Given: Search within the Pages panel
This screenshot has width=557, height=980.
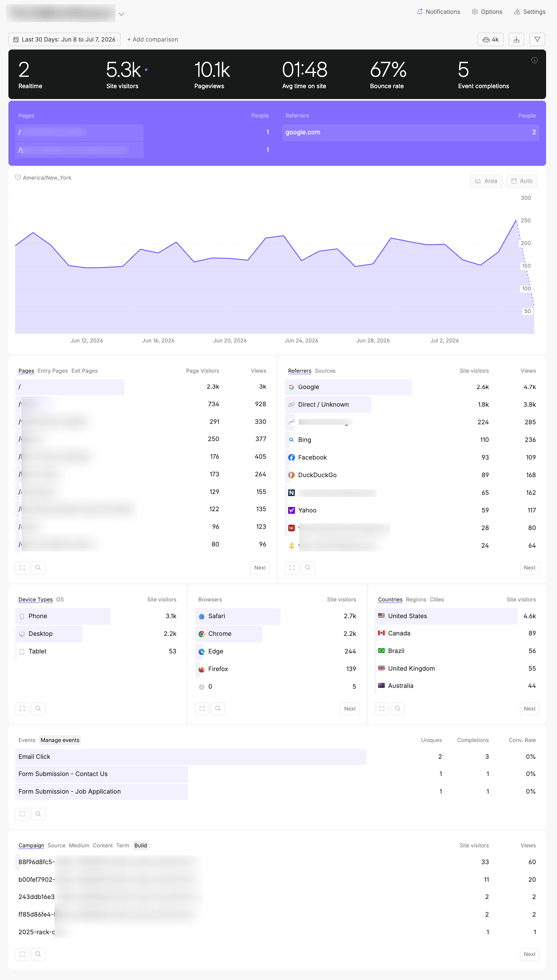Looking at the screenshot, I should (38, 567).
